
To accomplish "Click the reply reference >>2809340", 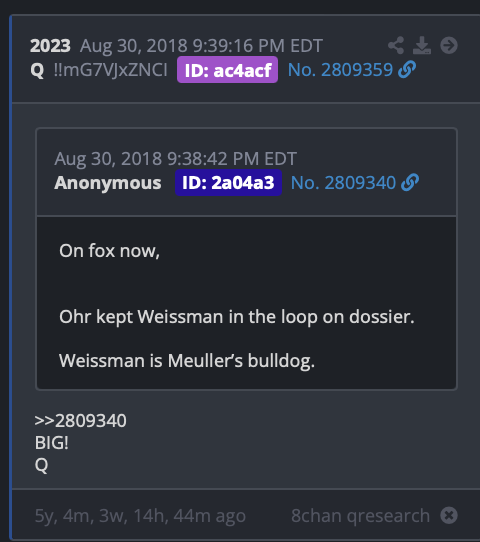I will (81, 421).
